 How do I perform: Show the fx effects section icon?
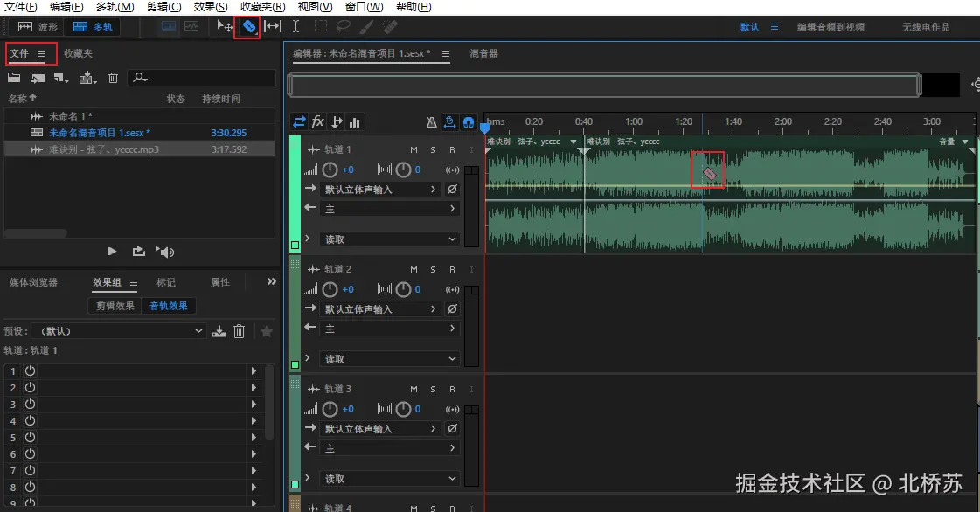[x=317, y=121]
